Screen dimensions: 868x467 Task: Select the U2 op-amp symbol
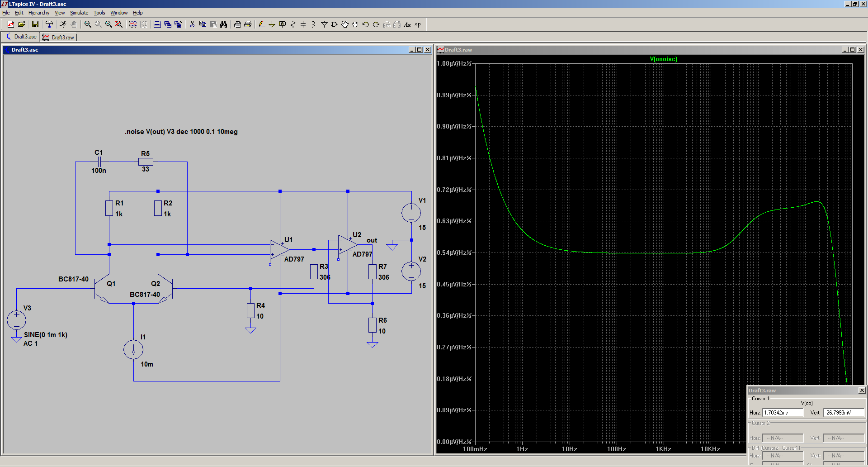[x=348, y=245]
